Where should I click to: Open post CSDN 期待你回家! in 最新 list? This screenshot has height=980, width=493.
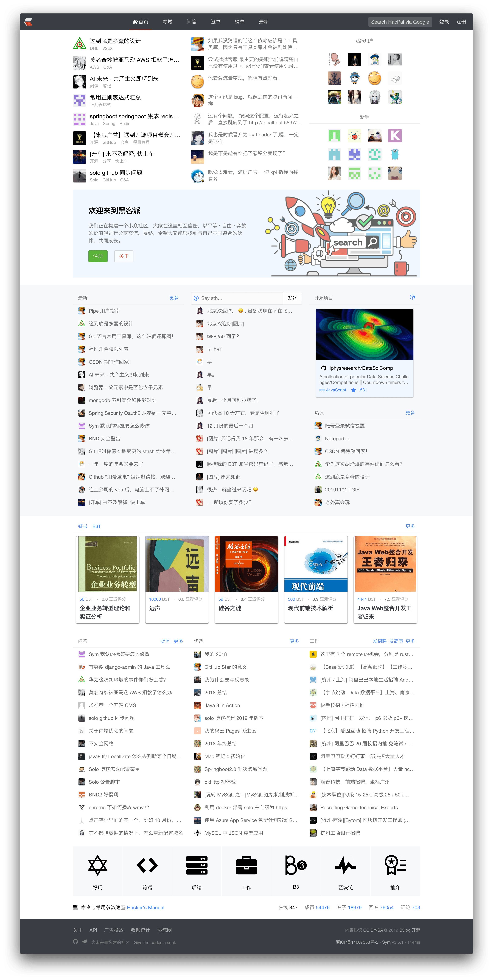pos(110,362)
